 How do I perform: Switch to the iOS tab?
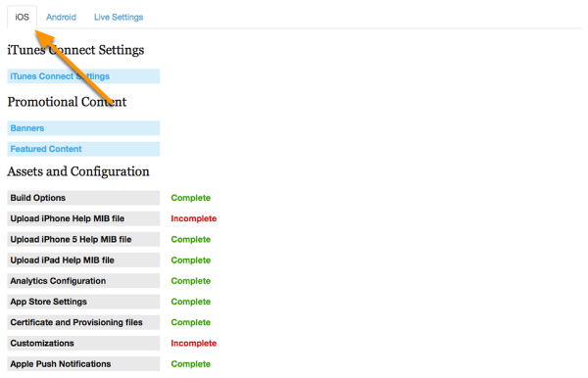pos(22,18)
